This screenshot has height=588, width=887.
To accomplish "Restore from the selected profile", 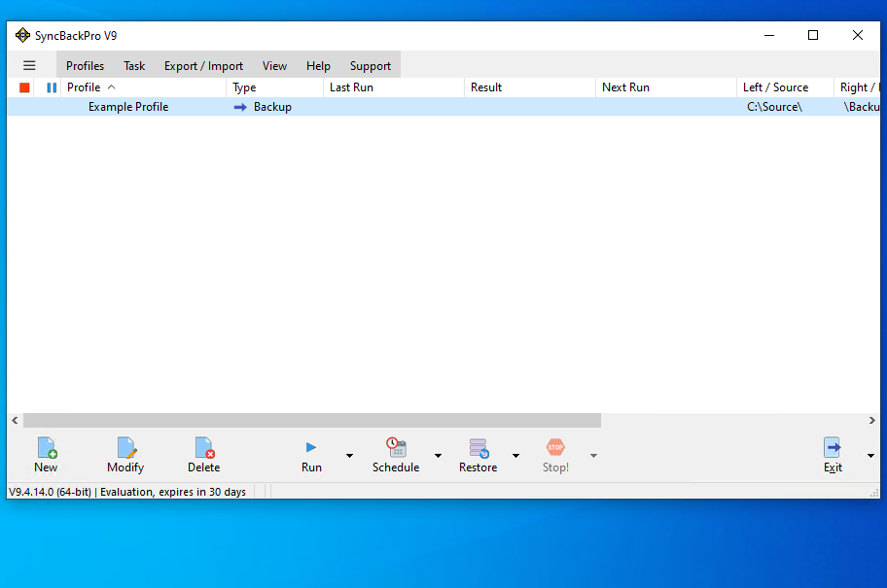I will tap(478, 455).
